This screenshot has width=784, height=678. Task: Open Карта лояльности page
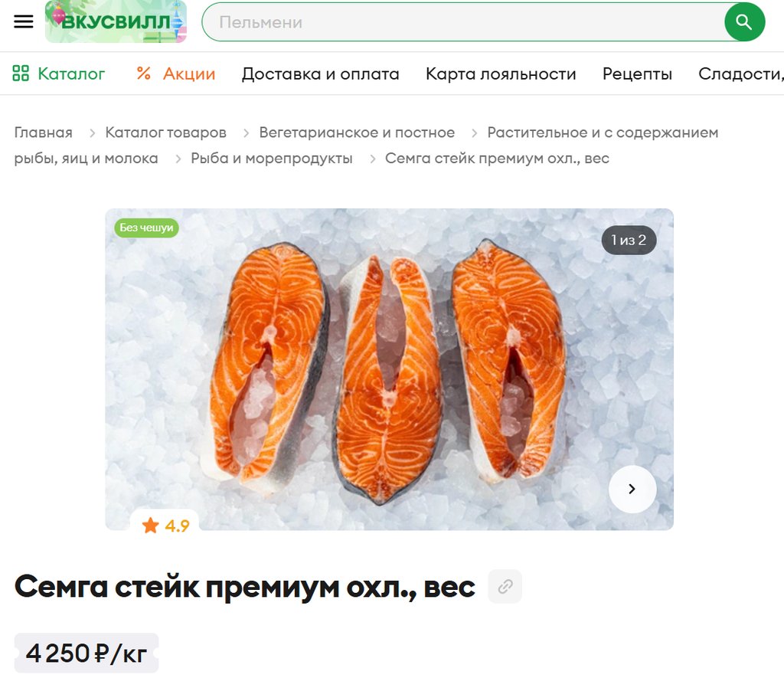point(501,74)
